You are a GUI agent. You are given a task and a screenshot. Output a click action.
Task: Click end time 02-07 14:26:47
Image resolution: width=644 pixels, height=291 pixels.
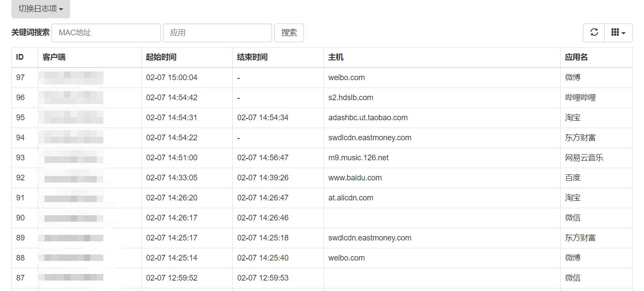tap(263, 198)
